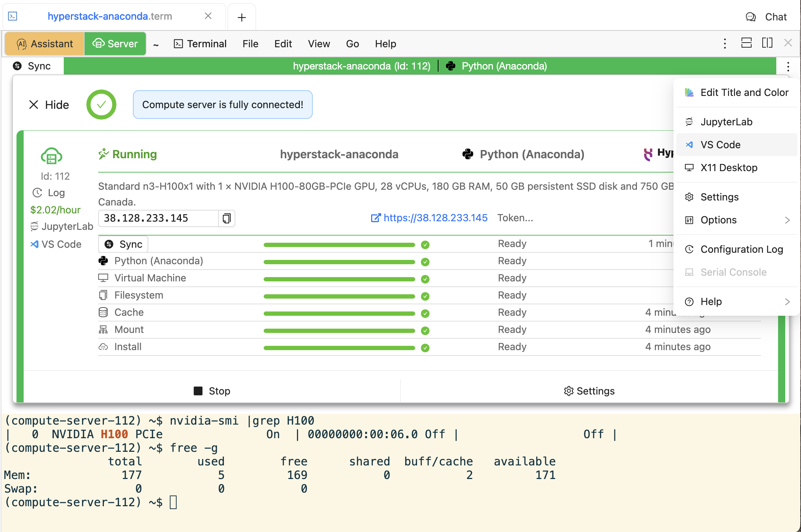Click the Configuration Log entry
This screenshot has width=801, height=532.
[x=742, y=249]
